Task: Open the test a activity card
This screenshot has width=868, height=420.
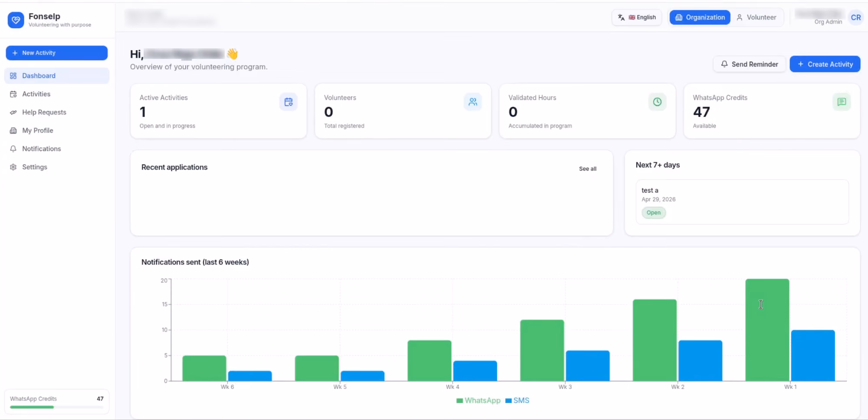Action: point(742,202)
